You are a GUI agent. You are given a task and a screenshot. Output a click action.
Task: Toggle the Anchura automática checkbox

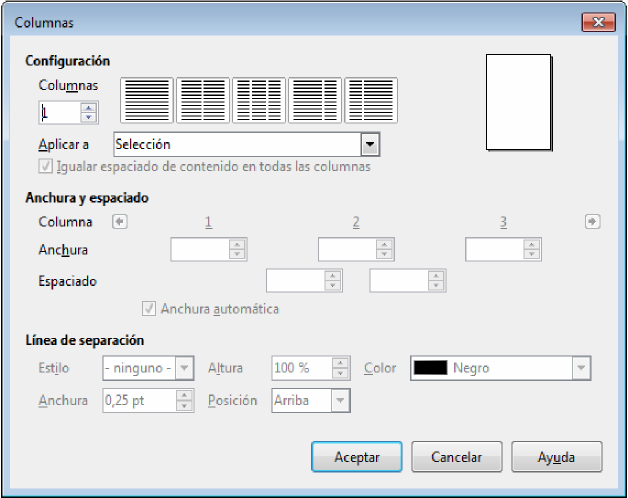pos(149,309)
